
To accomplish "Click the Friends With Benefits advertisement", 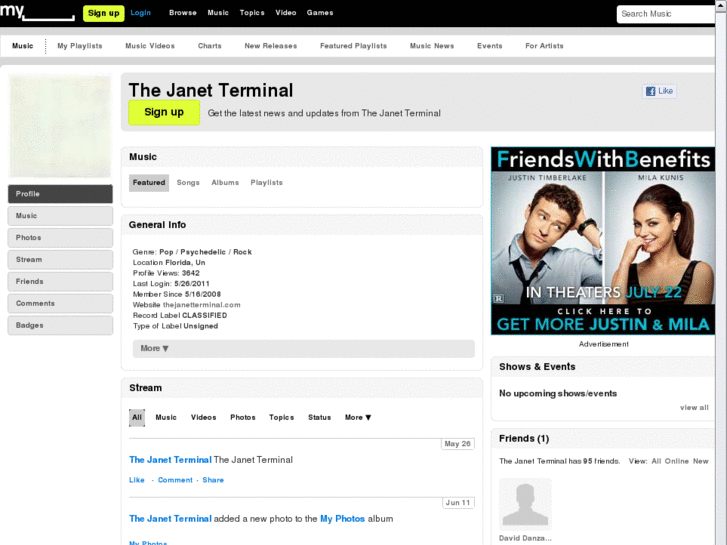I will pyautogui.click(x=603, y=241).
